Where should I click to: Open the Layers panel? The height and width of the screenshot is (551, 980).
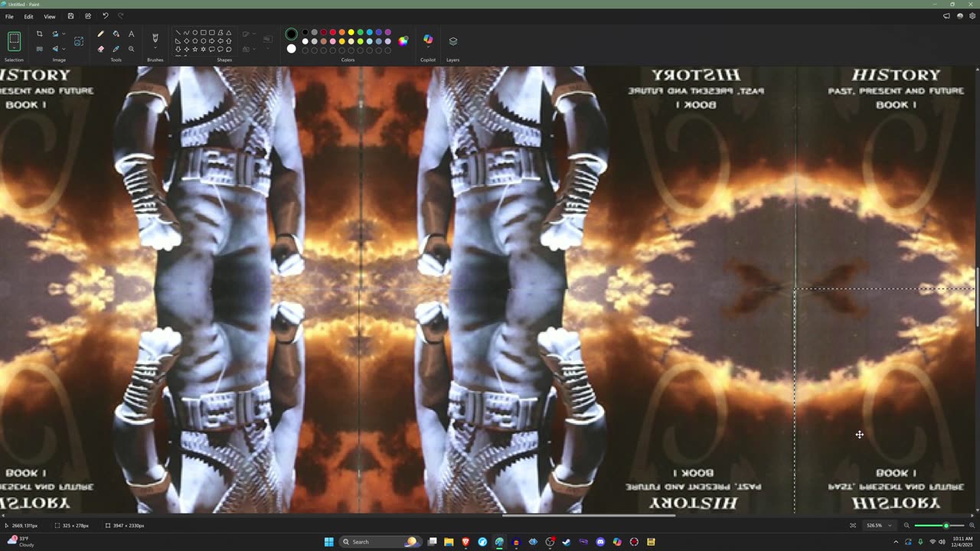click(452, 41)
